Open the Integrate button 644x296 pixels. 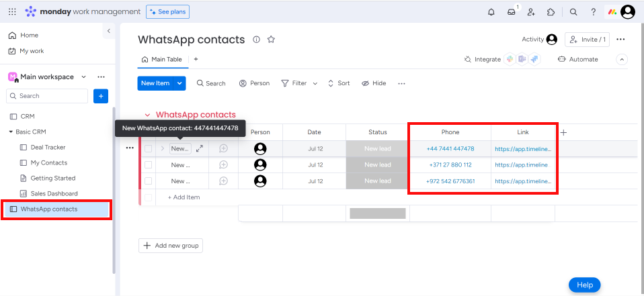pos(483,60)
